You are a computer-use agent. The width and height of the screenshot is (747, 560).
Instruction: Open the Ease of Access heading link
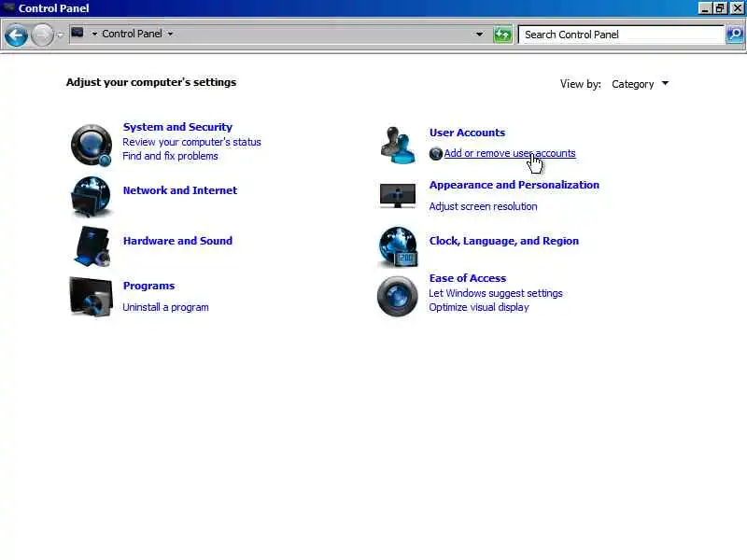coord(468,278)
